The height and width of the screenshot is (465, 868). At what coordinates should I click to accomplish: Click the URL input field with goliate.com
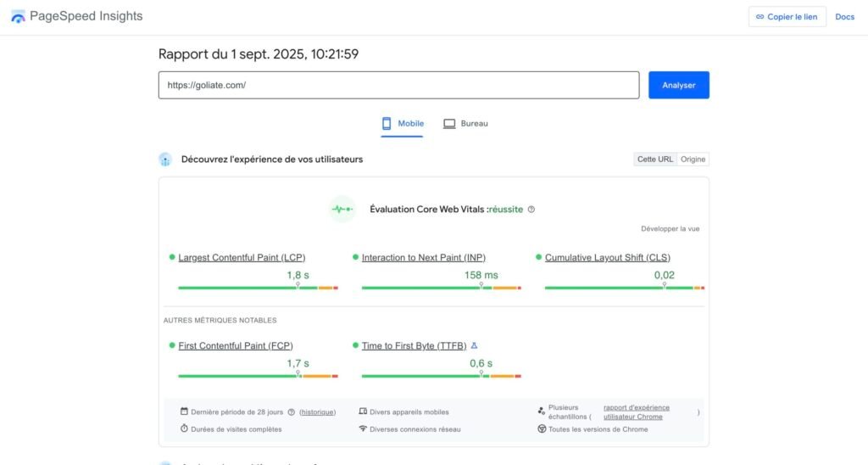tap(398, 85)
